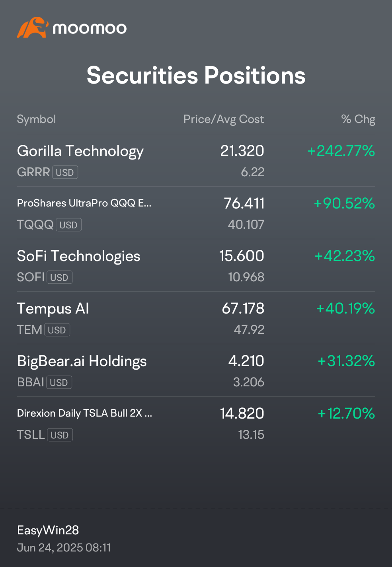Click the USD badge next to TQQQ
392x567 pixels.
[68, 225]
